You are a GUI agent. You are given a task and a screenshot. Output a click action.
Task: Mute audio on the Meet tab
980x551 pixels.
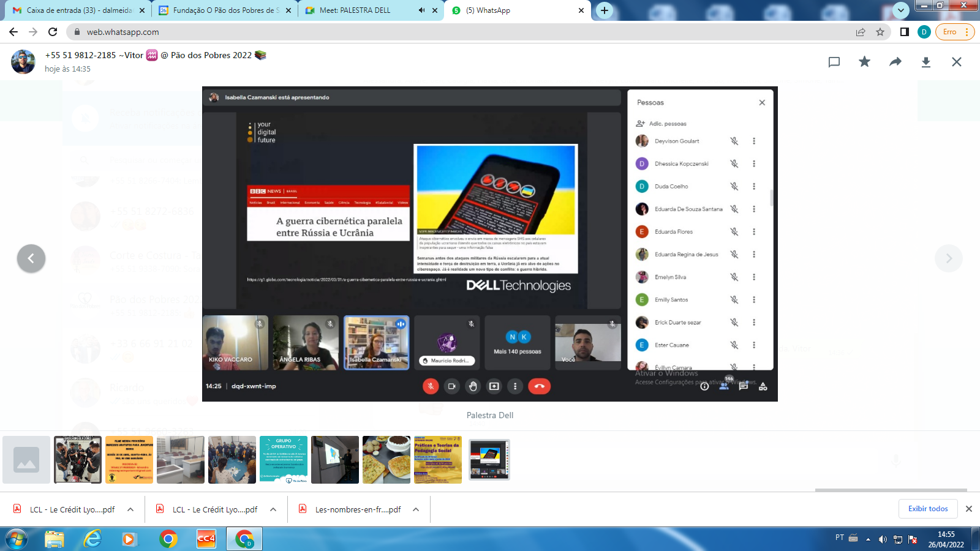pyautogui.click(x=421, y=10)
